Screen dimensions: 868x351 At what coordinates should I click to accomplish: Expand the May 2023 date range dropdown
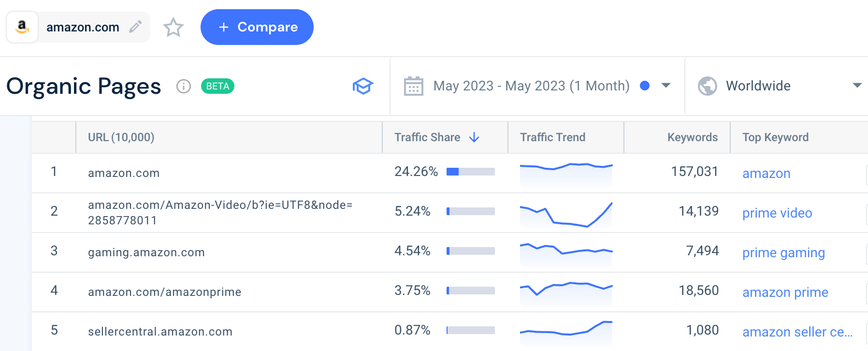(666, 86)
